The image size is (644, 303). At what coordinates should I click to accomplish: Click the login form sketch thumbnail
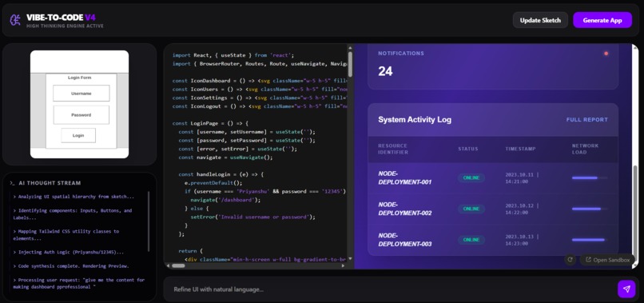(79, 104)
